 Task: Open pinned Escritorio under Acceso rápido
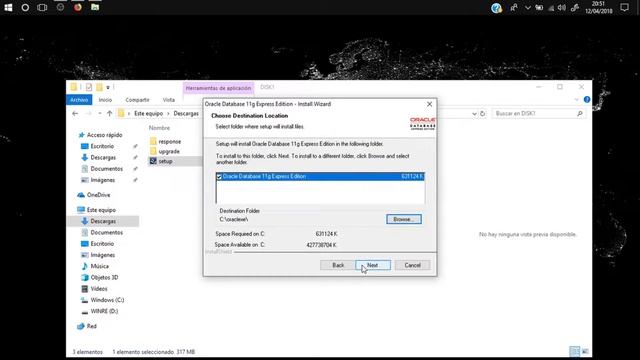coord(102,146)
